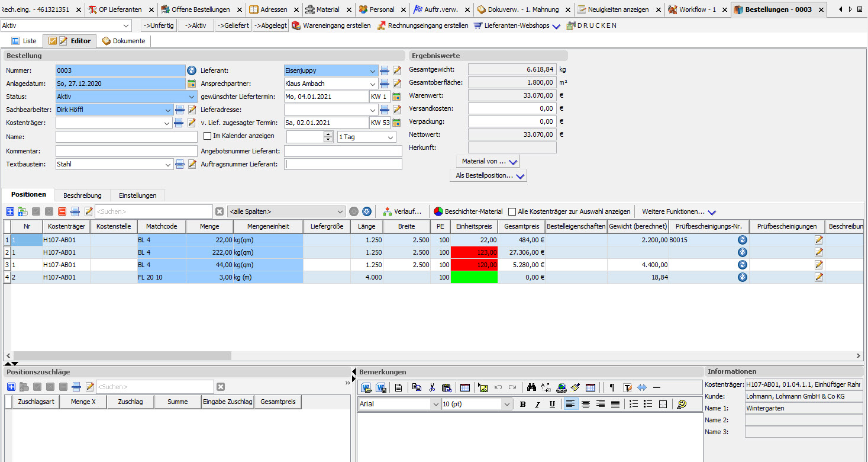
Task: Paste from the clipboard in the Bemerkungen toolbar
Action: (x=446, y=387)
